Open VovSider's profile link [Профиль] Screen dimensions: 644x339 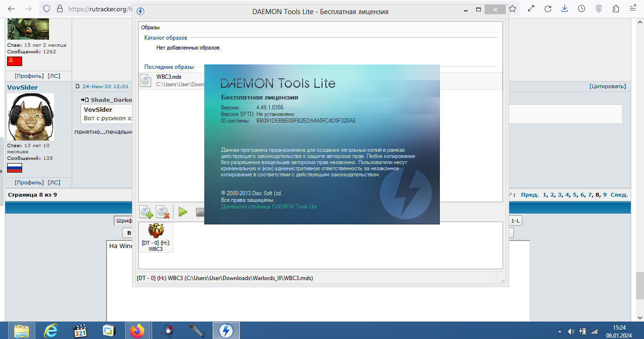click(x=29, y=182)
